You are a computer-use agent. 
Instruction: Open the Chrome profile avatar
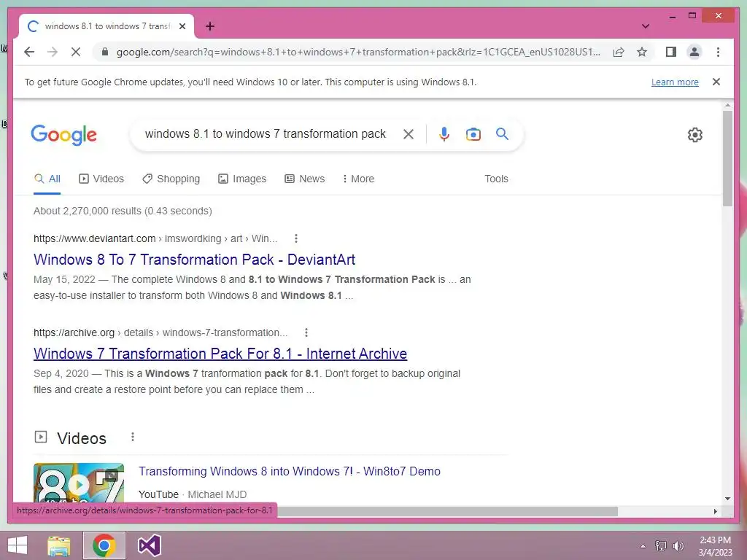pyautogui.click(x=694, y=52)
